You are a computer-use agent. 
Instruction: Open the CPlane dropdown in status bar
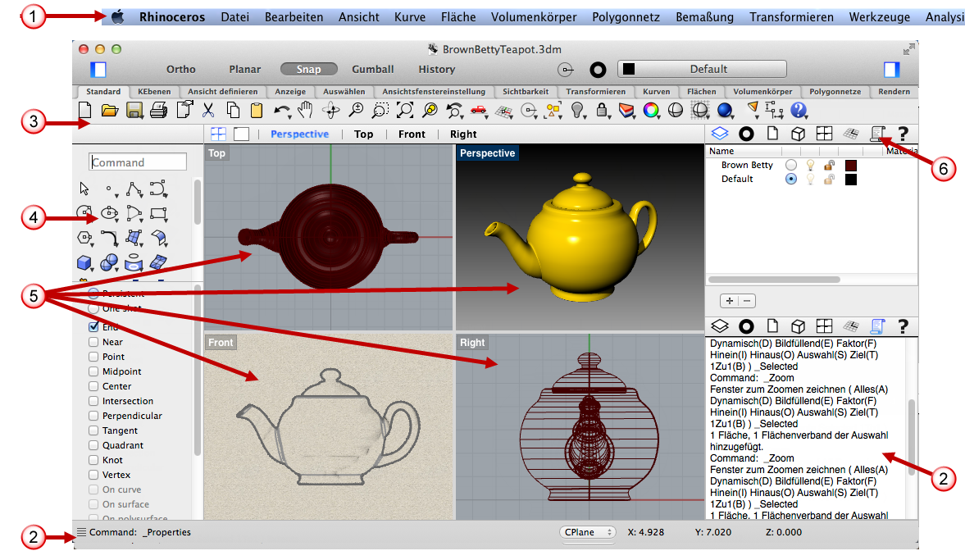587,532
